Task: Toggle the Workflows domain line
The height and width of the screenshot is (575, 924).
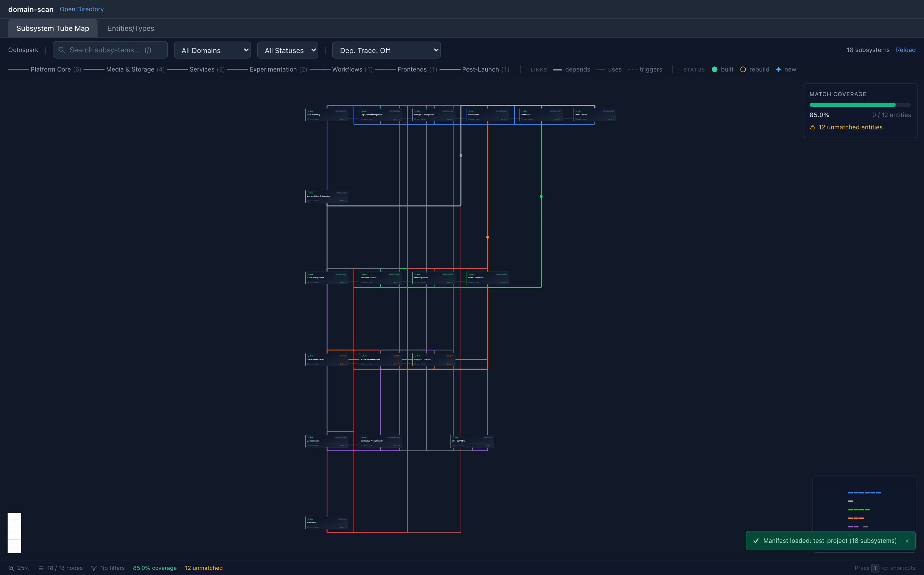Action: 341,69
